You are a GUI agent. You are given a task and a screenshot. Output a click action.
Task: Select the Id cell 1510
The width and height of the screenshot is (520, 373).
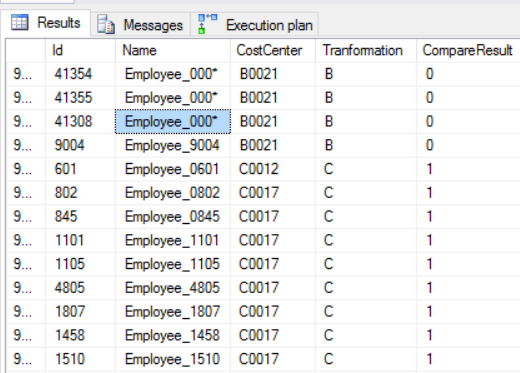pyautogui.click(x=80, y=359)
